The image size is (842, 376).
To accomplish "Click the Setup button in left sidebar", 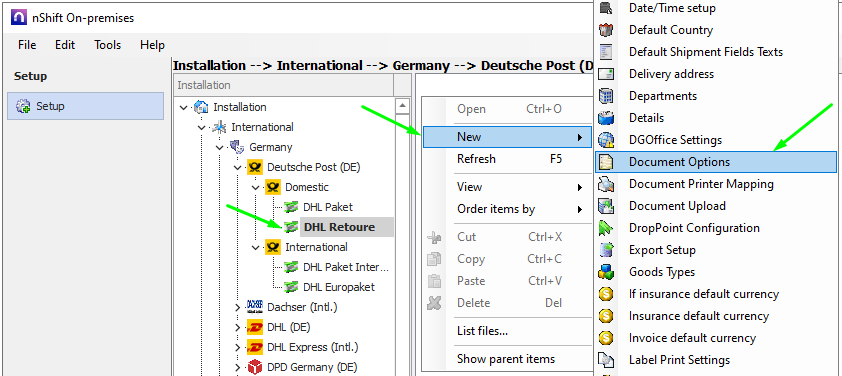I will 85,106.
